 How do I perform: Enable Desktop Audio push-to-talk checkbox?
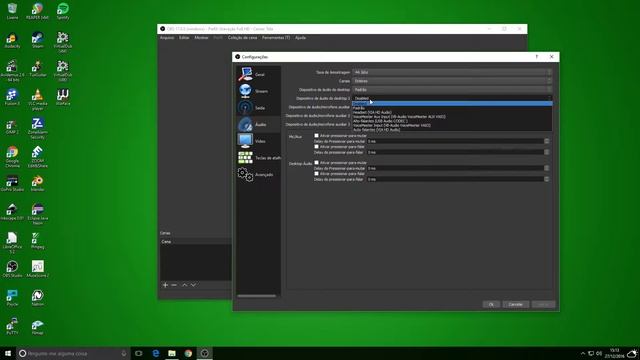coord(316,173)
